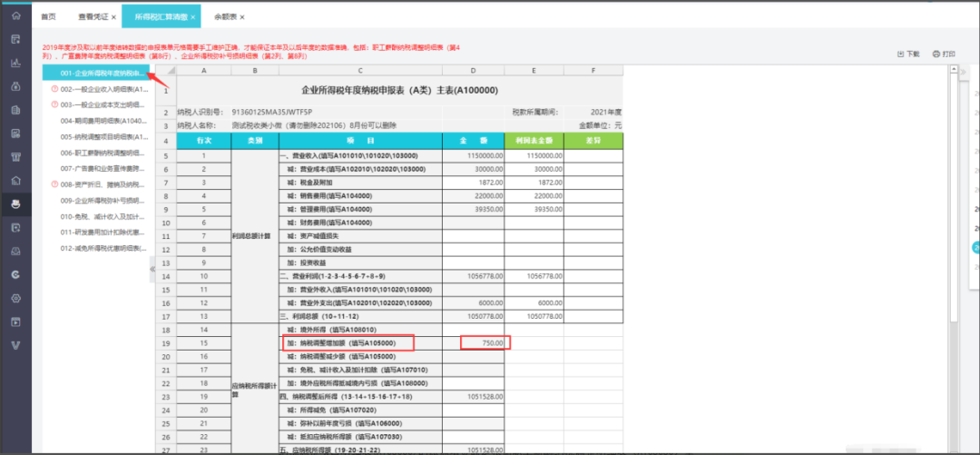Open the inbox tray sidebar icon
Image resolution: width=980 pixels, height=455 pixels.
click(x=15, y=251)
